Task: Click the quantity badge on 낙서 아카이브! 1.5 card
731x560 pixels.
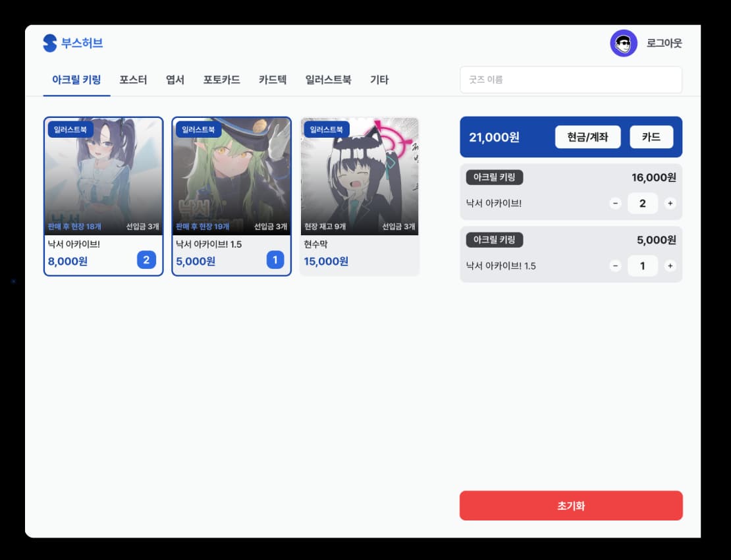Action: point(275,260)
